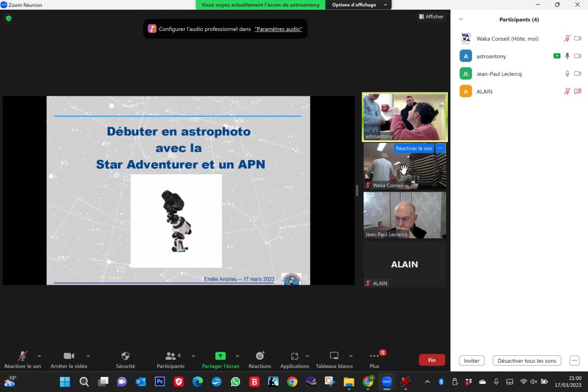Open the Windows Start menu
The width and height of the screenshot is (588, 392).
65,382
